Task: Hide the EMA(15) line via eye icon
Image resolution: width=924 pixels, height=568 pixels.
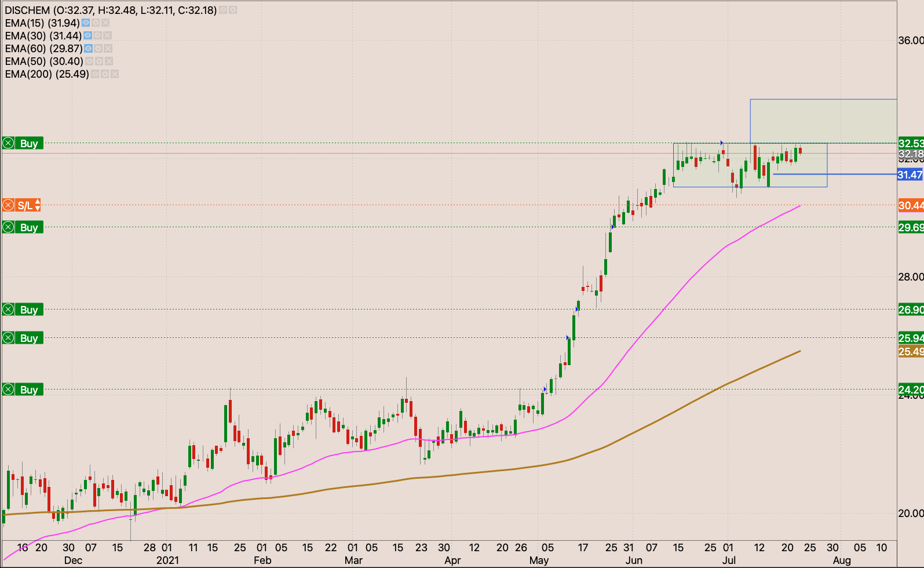Action: coord(86,23)
